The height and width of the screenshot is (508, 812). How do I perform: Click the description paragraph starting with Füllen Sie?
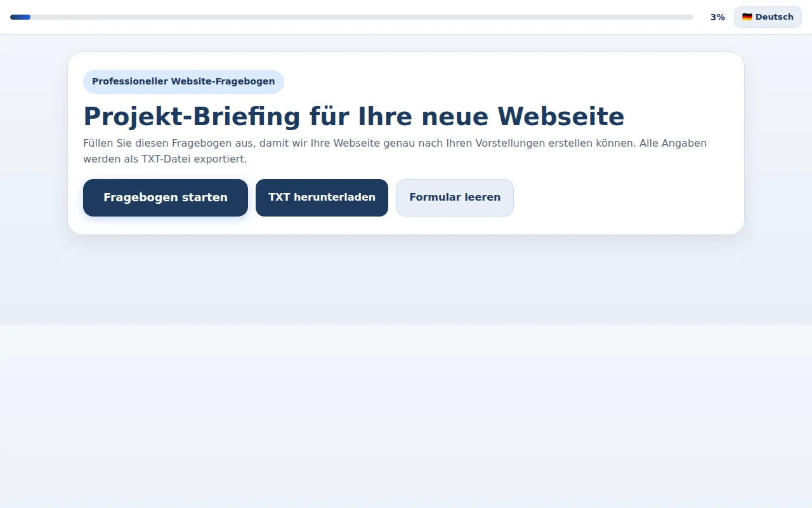[x=395, y=151]
